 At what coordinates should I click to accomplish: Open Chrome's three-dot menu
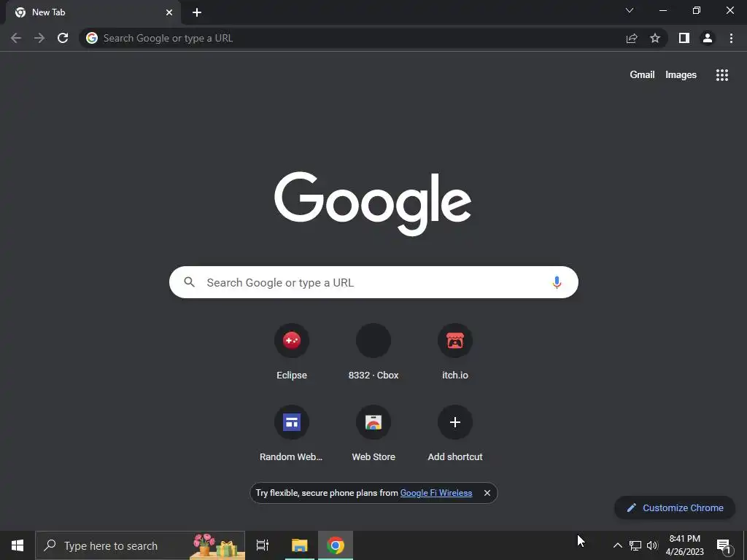coord(731,38)
